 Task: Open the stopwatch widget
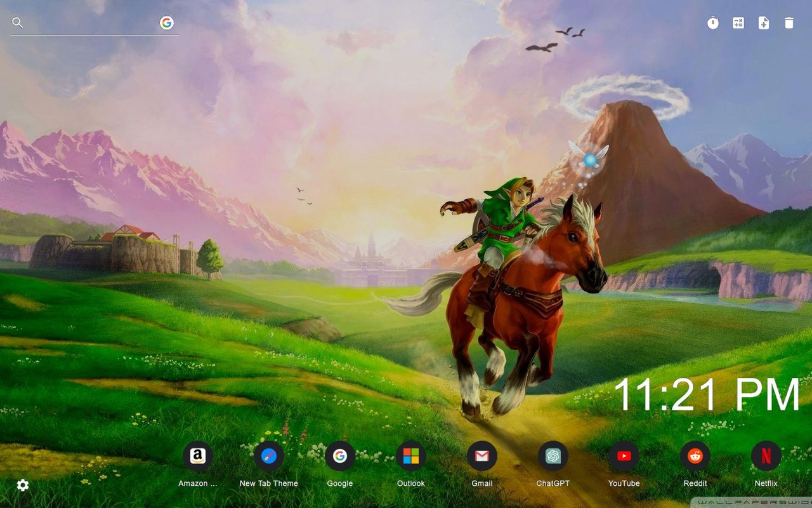pos(713,23)
